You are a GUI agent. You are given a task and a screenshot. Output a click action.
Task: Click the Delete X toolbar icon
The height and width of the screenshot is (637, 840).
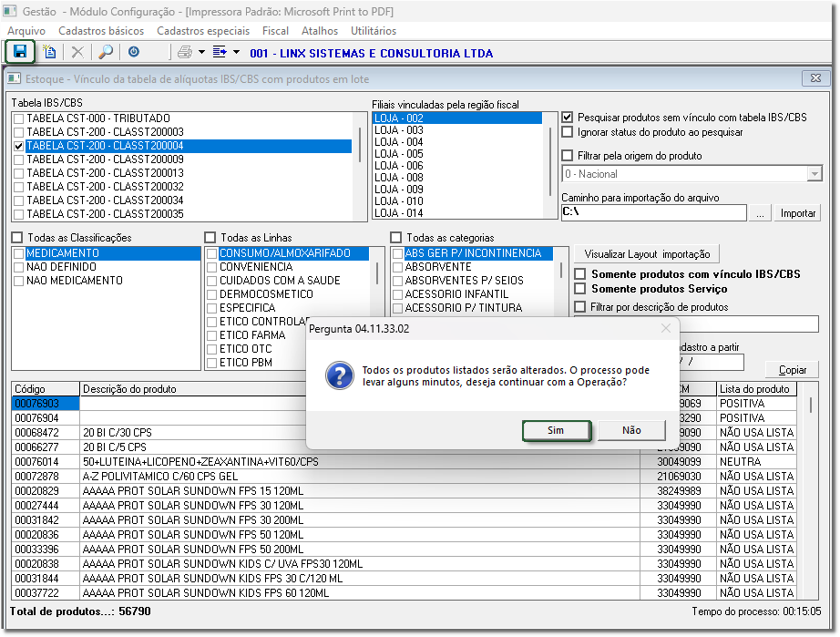tap(77, 53)
